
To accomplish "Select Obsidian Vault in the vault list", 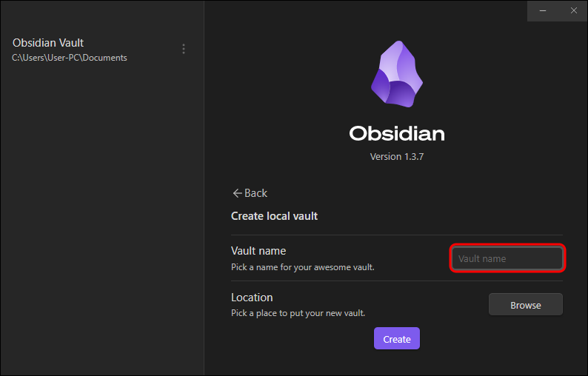I will click(x=48, y=43).
